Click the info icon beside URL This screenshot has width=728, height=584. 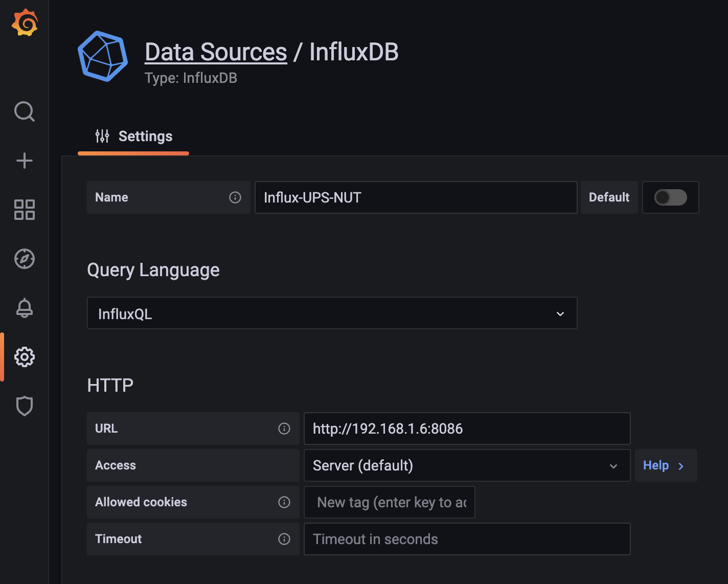284,429
